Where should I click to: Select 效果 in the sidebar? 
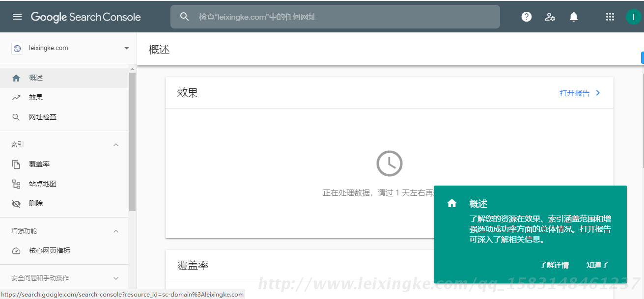click(64, 98)
